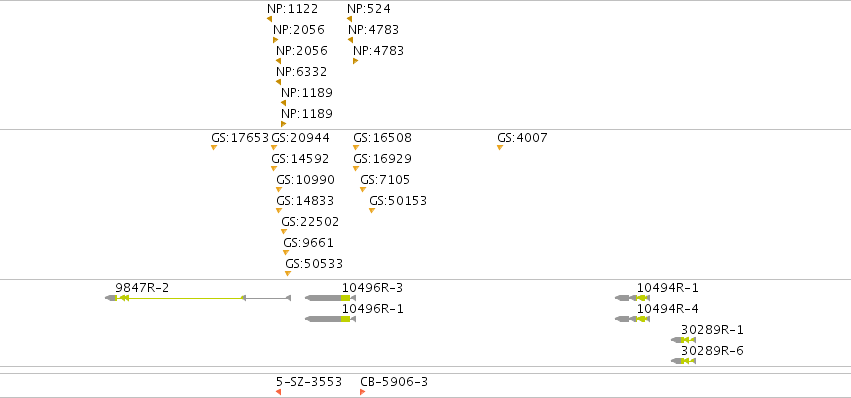Open the 10494R-4 gene model
The width and height of the screenshot is (851, 398).
tap(632, 319)
